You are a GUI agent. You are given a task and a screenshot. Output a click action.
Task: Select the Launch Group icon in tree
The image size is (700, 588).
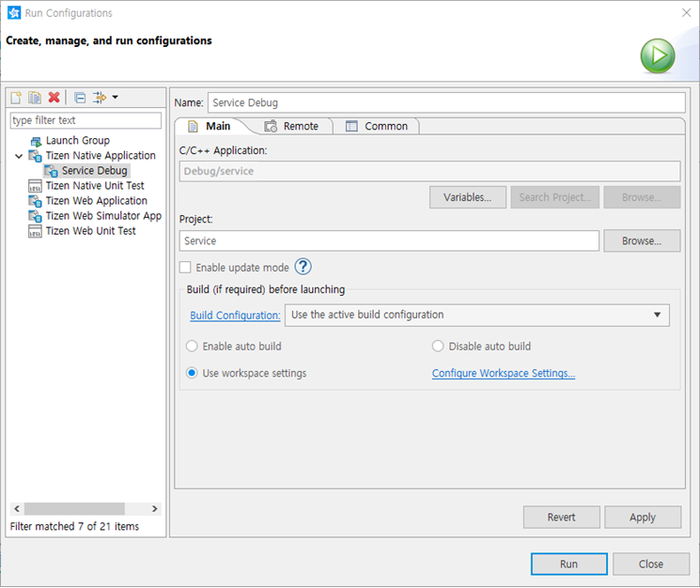click(36, 141)
